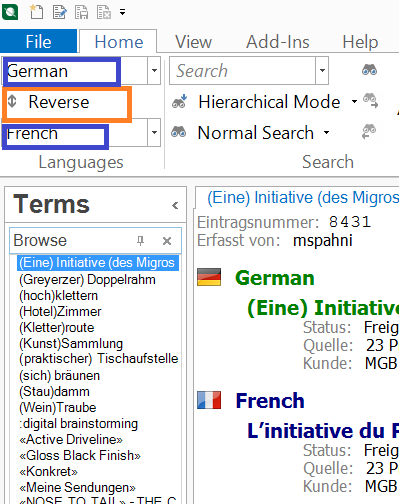The height and width of the screenshot is (504, 399).
Task: Click the MultiTerm application logo icon
Action: tap(10, 12)
